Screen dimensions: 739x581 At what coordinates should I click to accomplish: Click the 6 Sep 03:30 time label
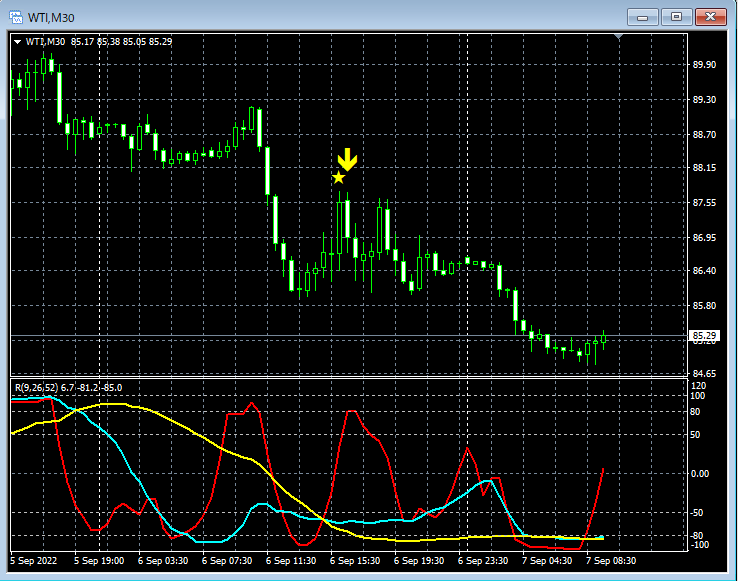[163, 561]
